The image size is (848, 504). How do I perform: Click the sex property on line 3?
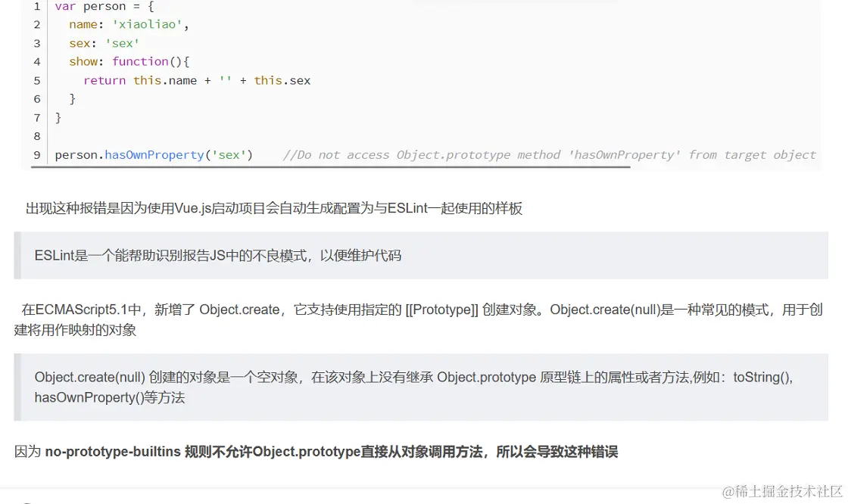coord(79,43)
